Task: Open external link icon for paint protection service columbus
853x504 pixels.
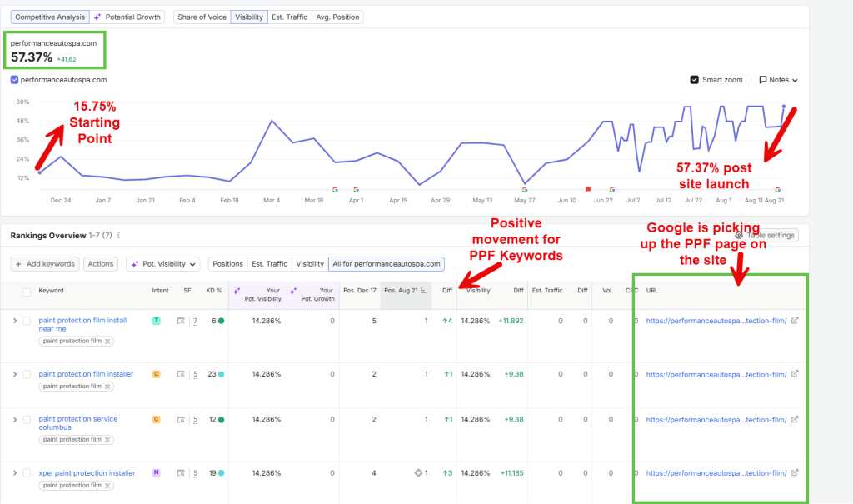Action: click(795, 419)
